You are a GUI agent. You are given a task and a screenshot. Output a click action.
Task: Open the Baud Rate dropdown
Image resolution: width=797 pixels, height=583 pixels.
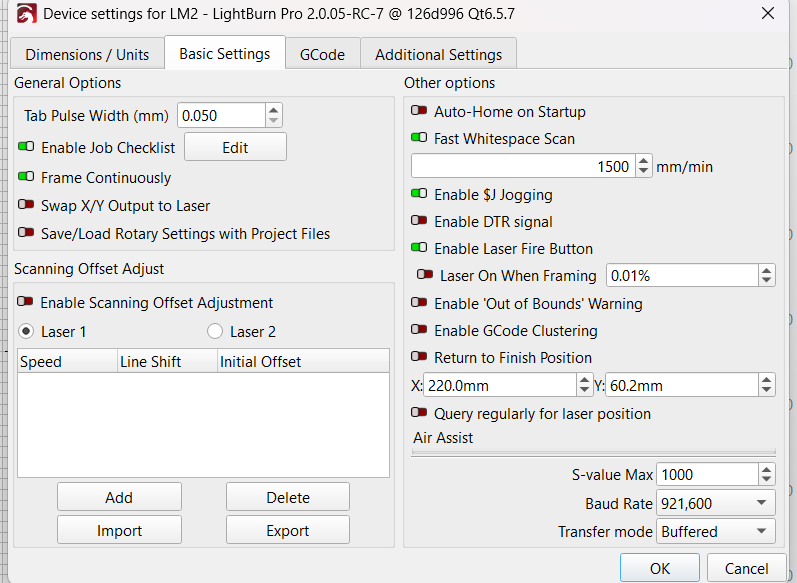tap(716, 504)
